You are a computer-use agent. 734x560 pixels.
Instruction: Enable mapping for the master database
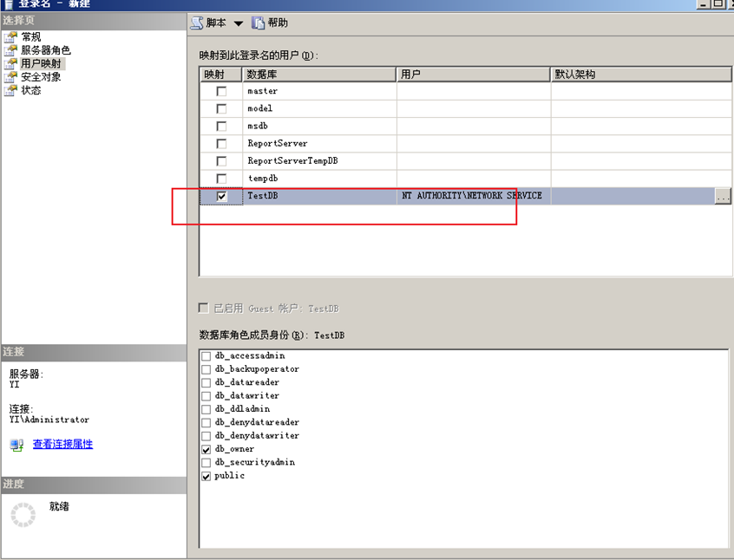click(220, 91)
